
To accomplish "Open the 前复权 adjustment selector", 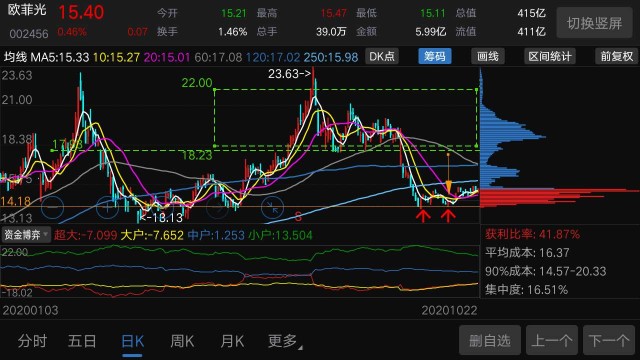I will tap(617, 56).
